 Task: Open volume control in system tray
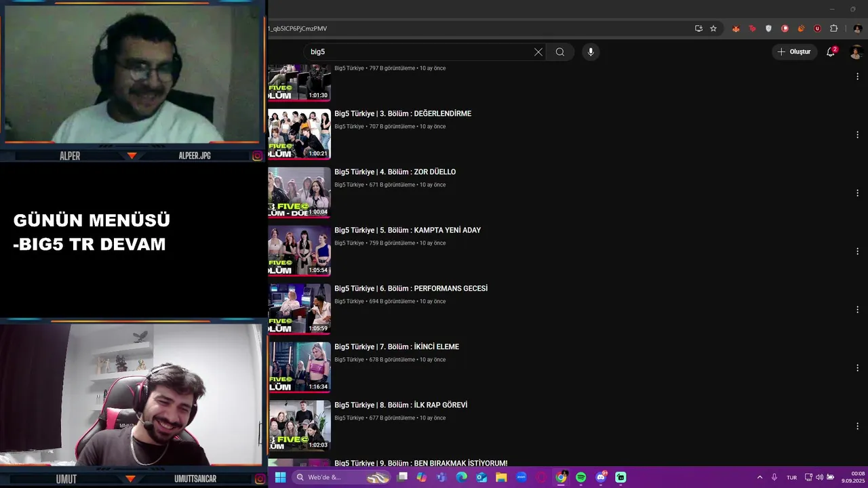tap(819, 477)
